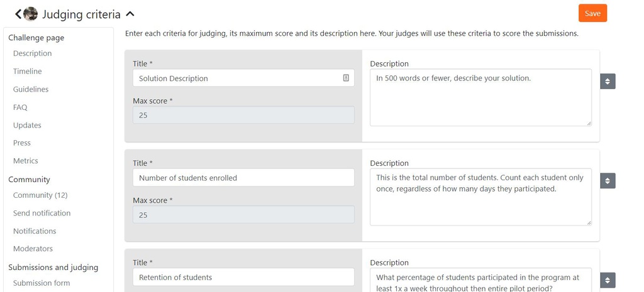
Task: Select Updates in the sidebar
Action: (x=27, y=125)
